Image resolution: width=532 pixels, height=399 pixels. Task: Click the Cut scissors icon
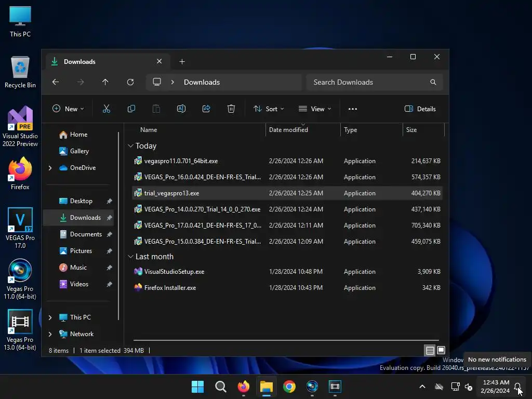(106, 109)
